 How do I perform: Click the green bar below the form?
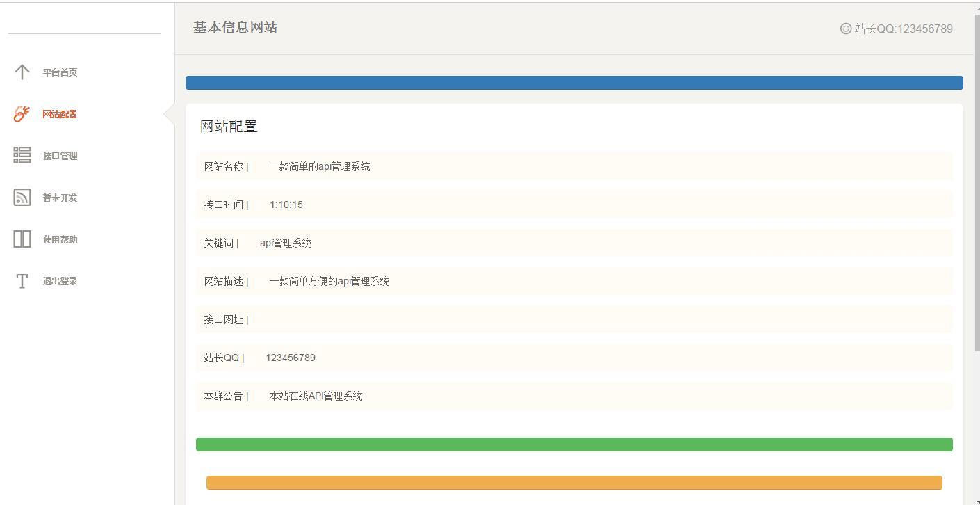pos(573,443)
